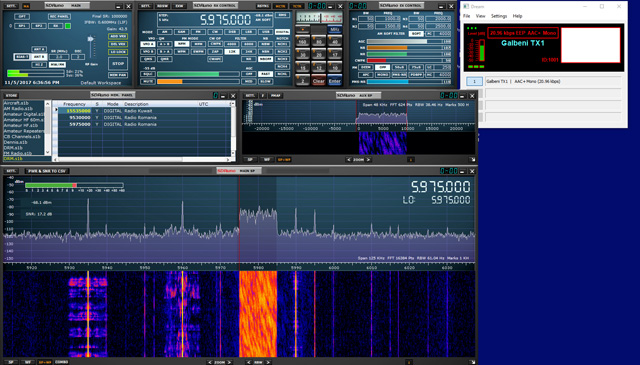
Task: Adjust the squelch level green slider
Action: click(198, 74)
